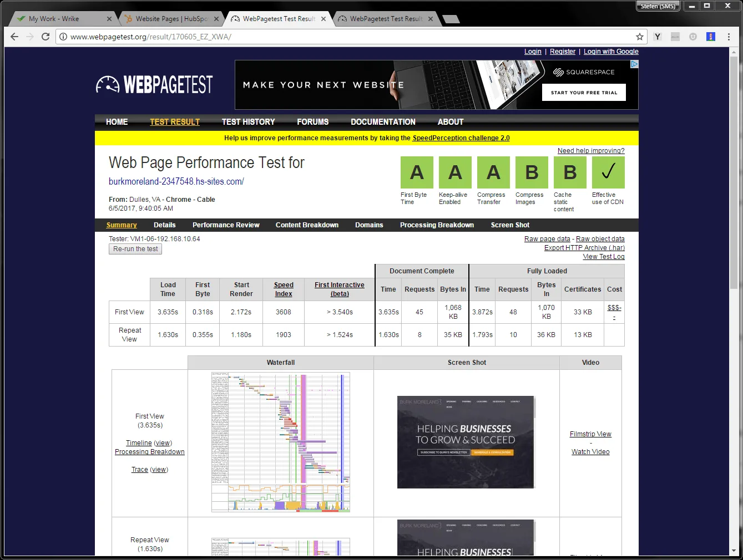Click the Effective use of CDN checkmark
This screenshot has height=560, width=743.
click(608, 172)
